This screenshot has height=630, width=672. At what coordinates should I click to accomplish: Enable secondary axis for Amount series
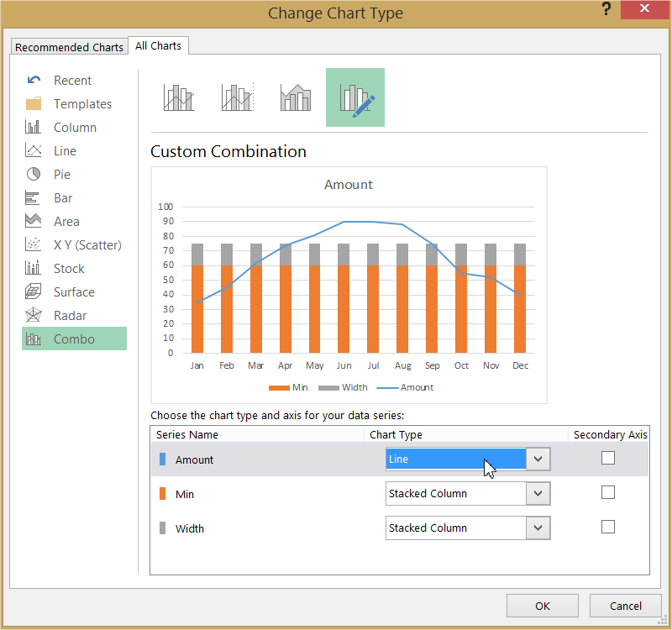[x=607, y=458]
